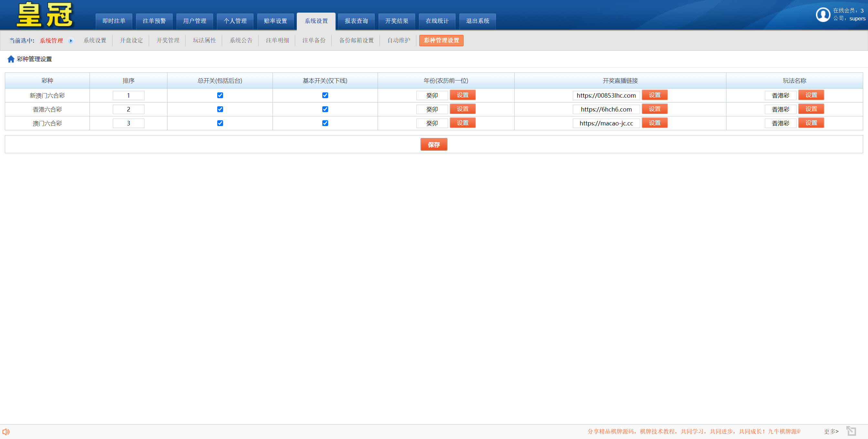Click 设置 beside 癸卯 for 新澳门六合彩
The image size is (868, 439).
pyautogui.click(x=463, y=95)
